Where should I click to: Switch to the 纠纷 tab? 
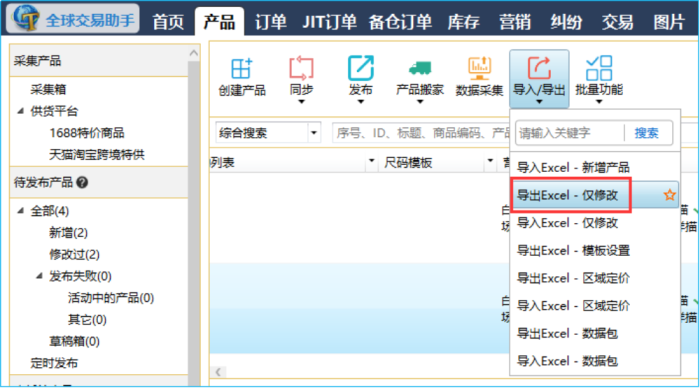pyautogui.click(x=566, y=21)
